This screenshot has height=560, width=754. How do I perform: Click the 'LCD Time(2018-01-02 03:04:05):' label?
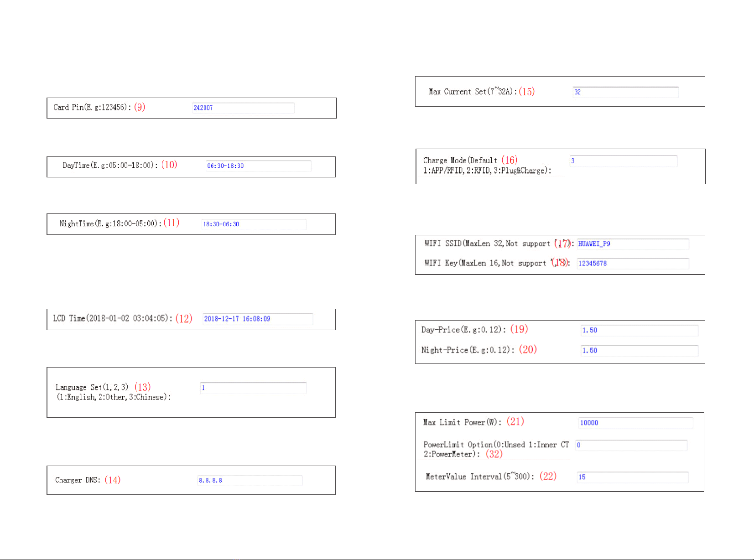(113, 318)
